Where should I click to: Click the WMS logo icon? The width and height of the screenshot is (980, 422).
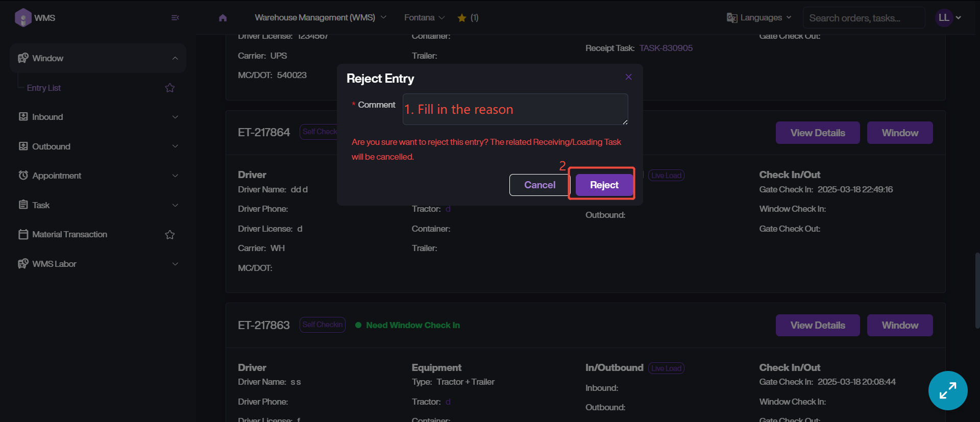click(x=23, y=18)
